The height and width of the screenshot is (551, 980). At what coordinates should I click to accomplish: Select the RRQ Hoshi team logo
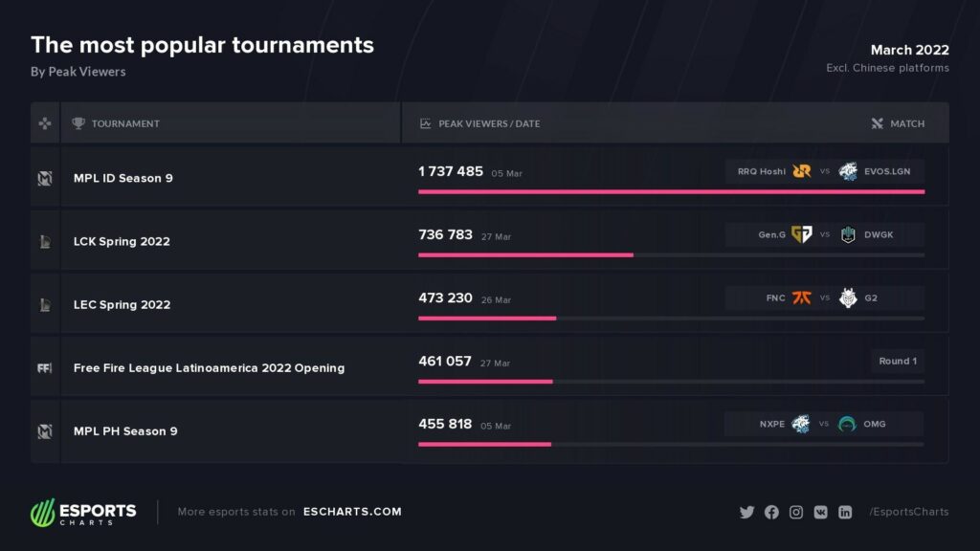[x=802, y=171]
